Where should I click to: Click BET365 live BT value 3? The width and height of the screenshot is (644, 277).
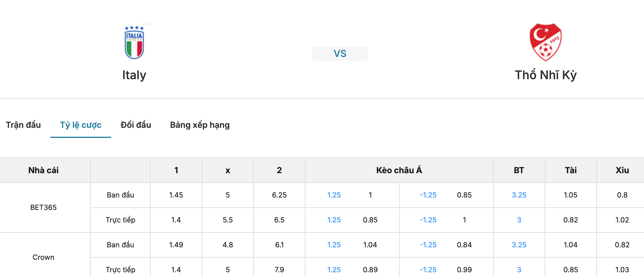click(x=519, y=220)
